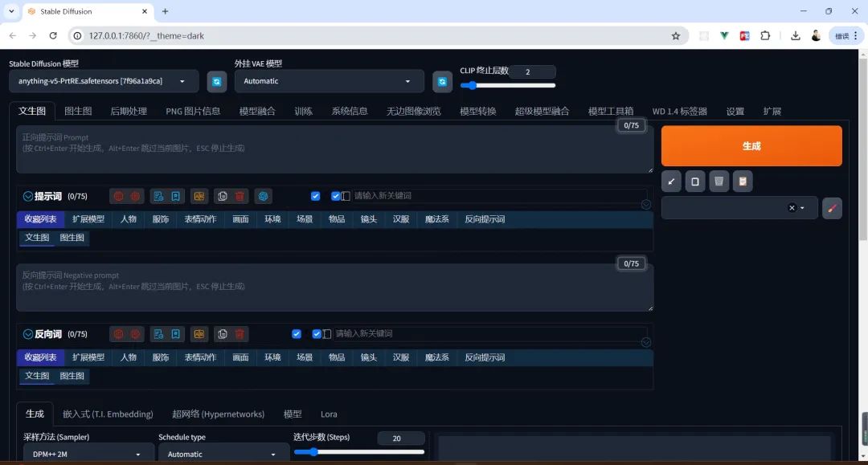The width and height of the screenshot is (868, 465).
Task: Open the Chrome profile avatar
Action: click(816, 36)
